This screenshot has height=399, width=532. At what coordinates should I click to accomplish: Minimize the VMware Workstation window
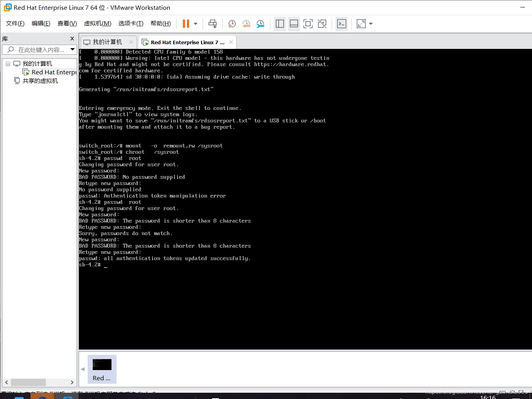(x=523, y=7)
